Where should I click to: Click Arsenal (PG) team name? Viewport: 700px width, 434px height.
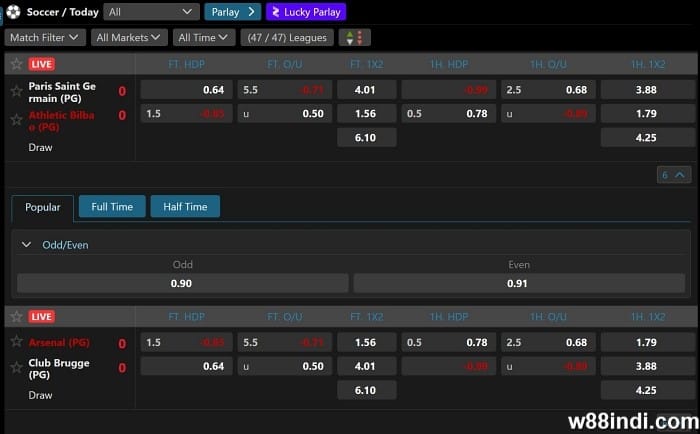59,342
